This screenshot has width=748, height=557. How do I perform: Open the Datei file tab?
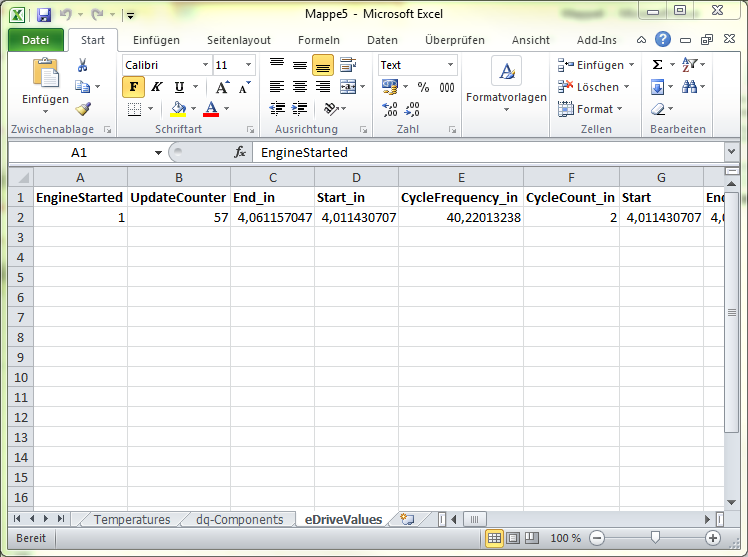(36, 40)
